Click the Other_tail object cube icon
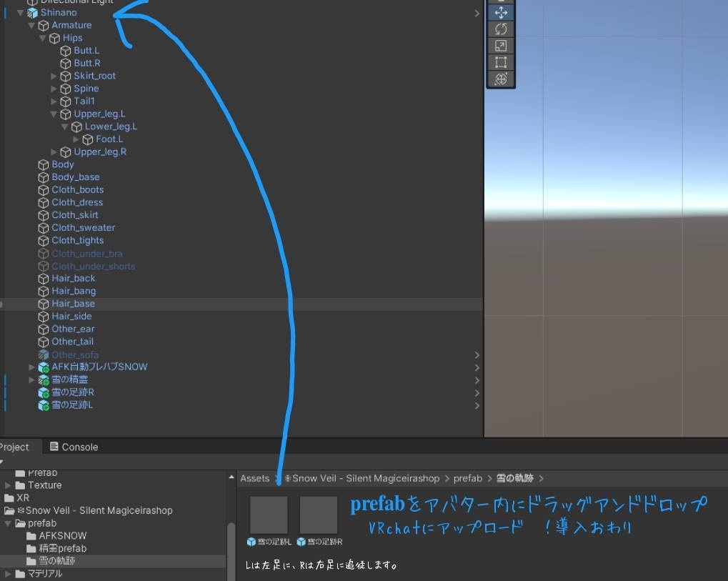Image resolution: width=728 pixels, height=581 pixels. [44, 342]
